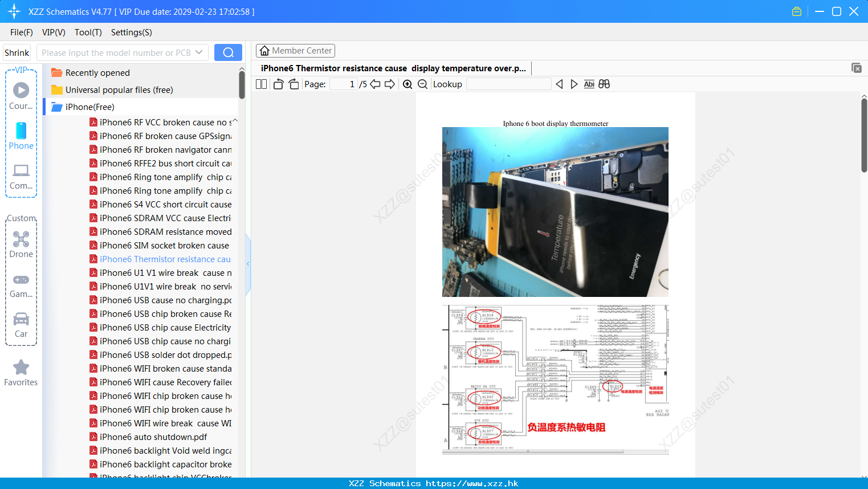Go to next page arrow
Viewport: 868px width, 489px height.
tap(390, 84)
